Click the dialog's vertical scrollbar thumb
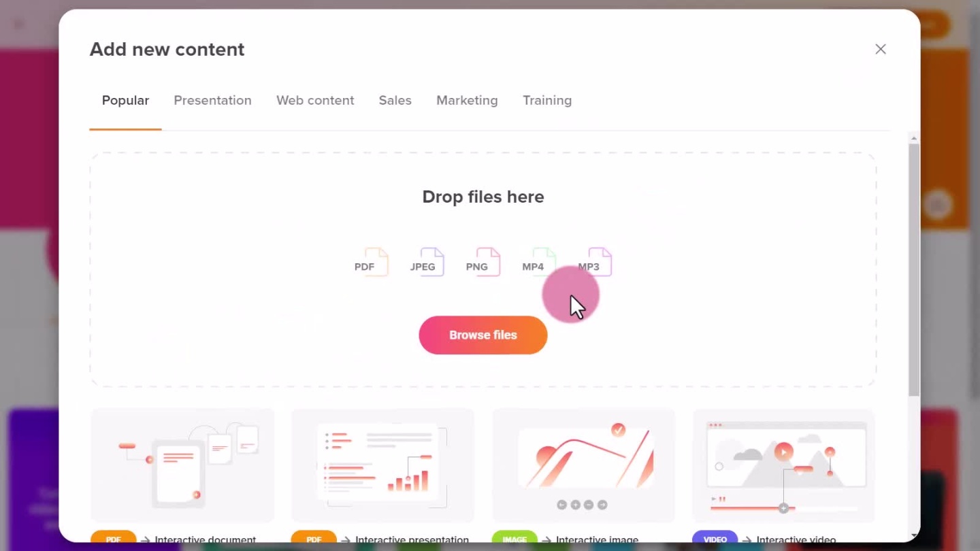Viewport: 980px width, 551px height. pos(913,269)
